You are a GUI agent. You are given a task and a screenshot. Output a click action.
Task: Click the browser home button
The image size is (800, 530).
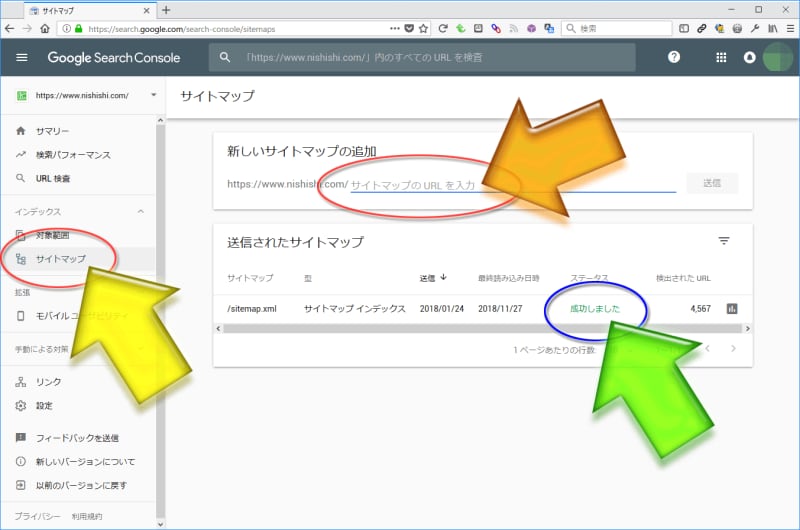45,29
